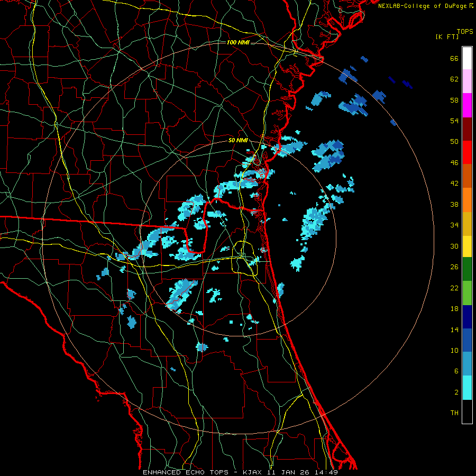The width and height of the screenshot is (476, 476).
Task: Click the legend value 54
Action: (454, 121)
